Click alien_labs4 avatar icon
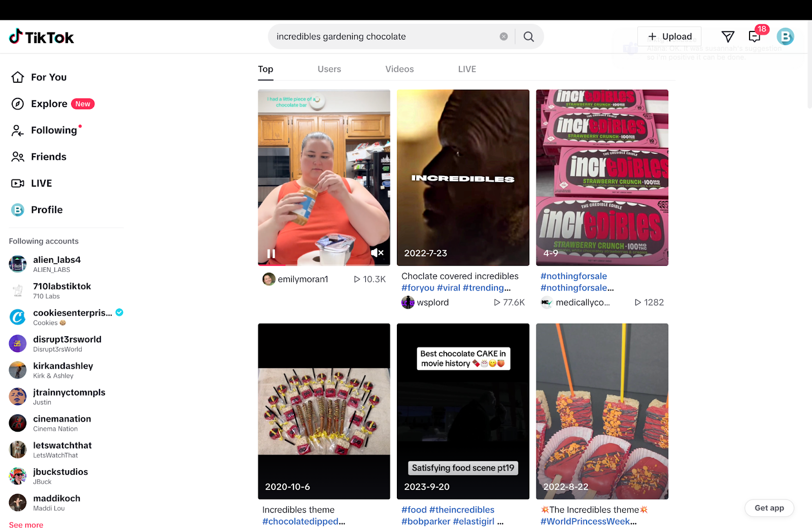Viewport: 812px width, 528px height. click(x=18, y=264)
